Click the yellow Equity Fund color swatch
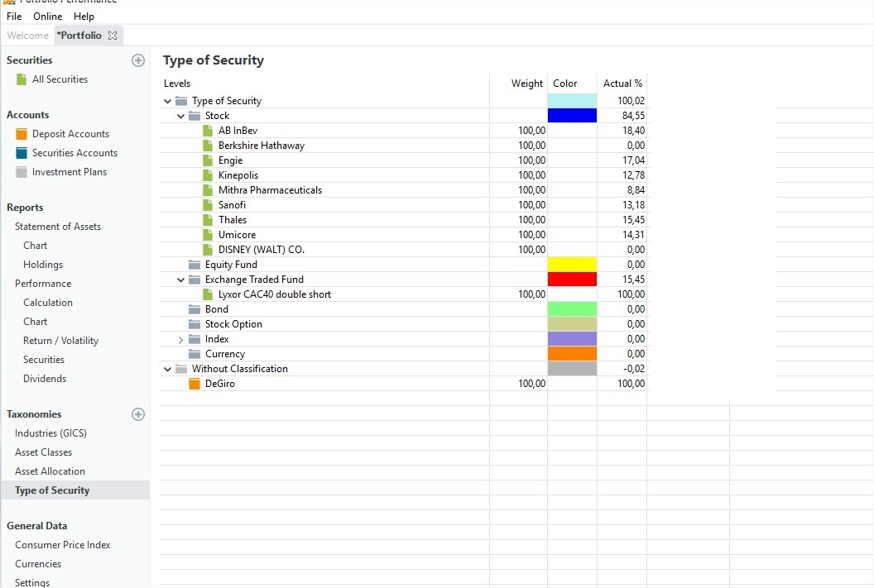Screen dimensions: 874x588 pos(572,265)
